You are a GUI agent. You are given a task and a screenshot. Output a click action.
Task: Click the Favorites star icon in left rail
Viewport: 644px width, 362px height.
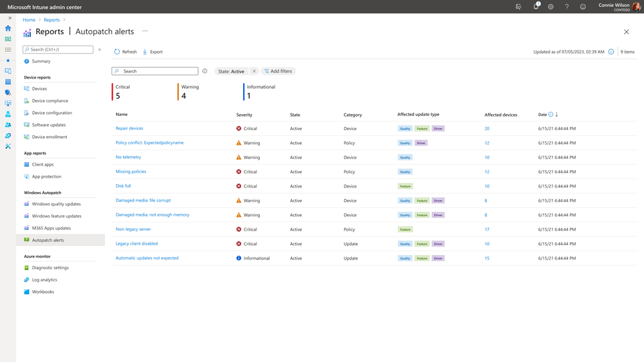8,61
